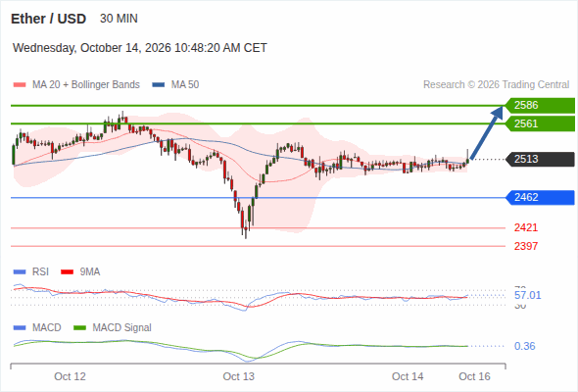Click the Oct 16 date axis label
The height and width of the screenshot is (392, 578).
(x=474, y=376)
